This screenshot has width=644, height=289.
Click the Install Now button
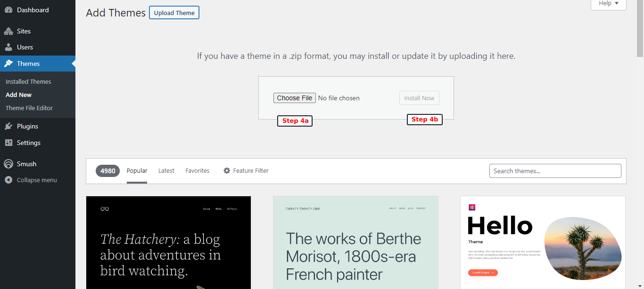419,98
